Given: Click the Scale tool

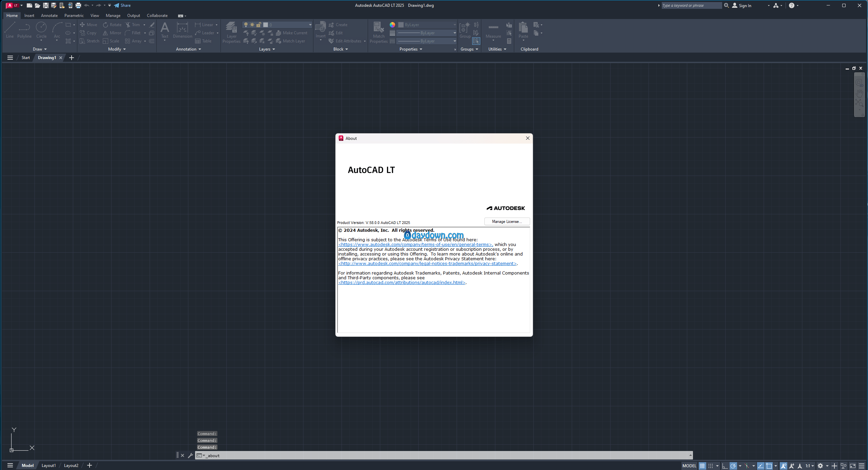Looking at the screenshot, I should tap(111, 41).
